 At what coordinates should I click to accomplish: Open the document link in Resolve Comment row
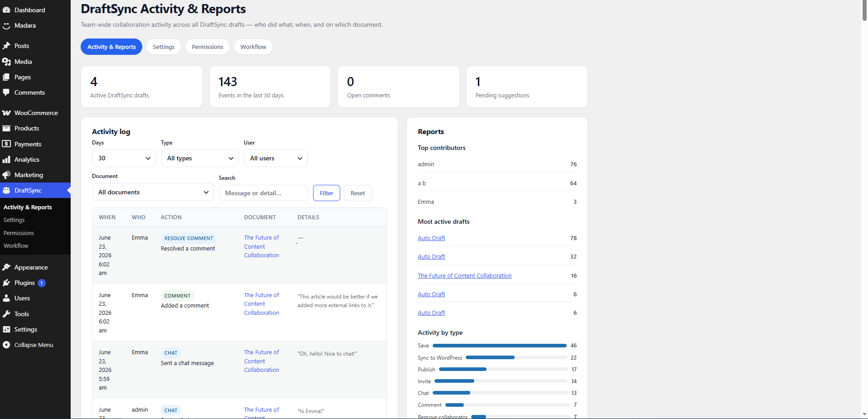click(x=261, y=246)
